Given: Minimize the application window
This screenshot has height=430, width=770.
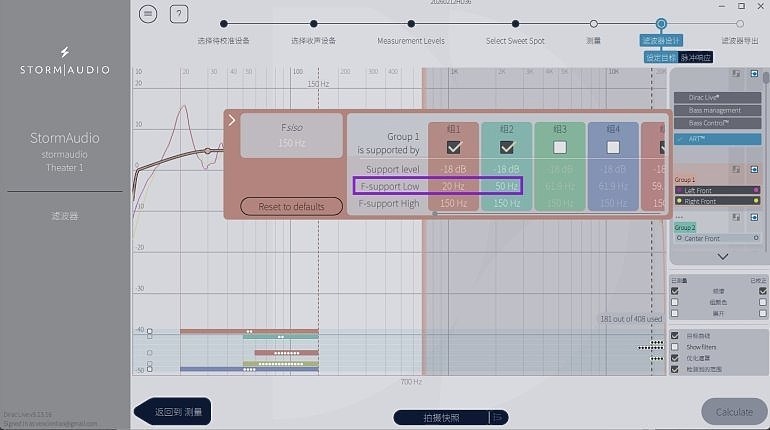Looking at the screenshot, I should point(721,6).
